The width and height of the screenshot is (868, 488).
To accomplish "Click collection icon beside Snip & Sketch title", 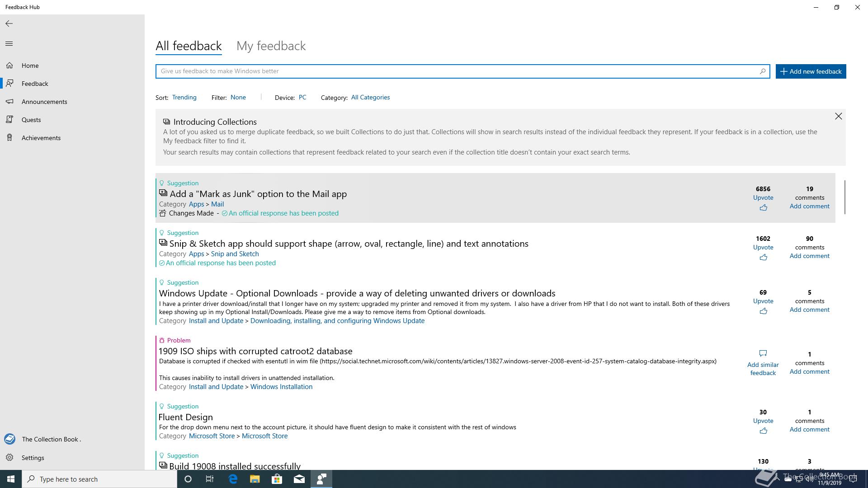I will 163,243.
